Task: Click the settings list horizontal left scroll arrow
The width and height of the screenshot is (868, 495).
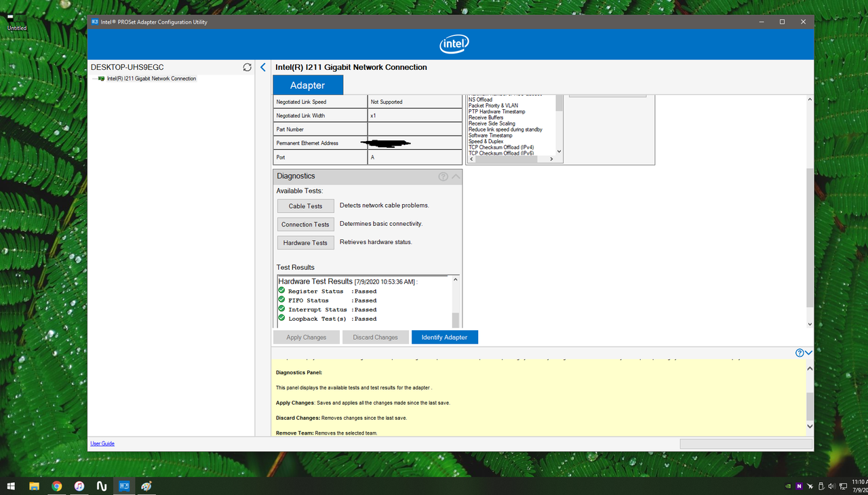Action: pyautogui.click(x=472, y=159)
